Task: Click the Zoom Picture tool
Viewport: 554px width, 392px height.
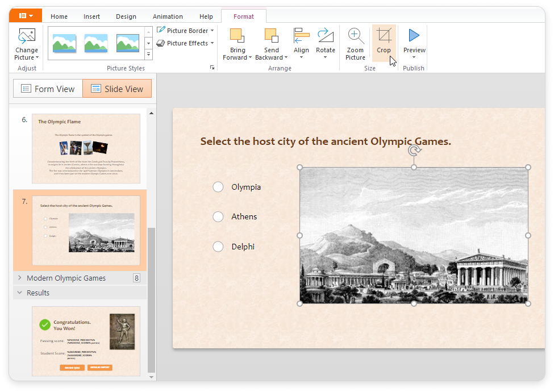Action: 355,44
